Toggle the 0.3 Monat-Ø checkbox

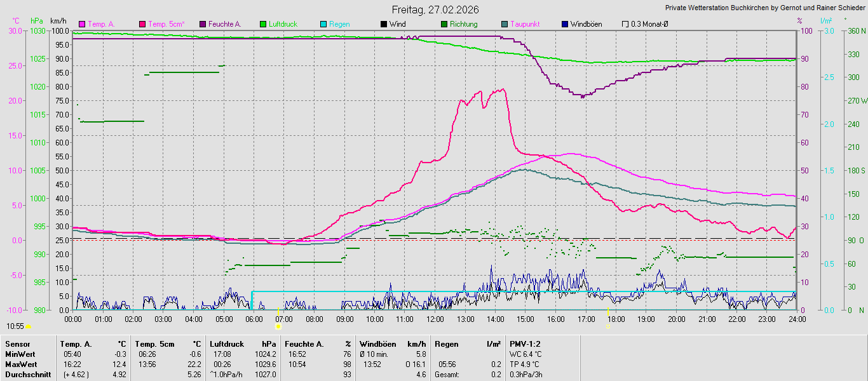pos(625,24)
